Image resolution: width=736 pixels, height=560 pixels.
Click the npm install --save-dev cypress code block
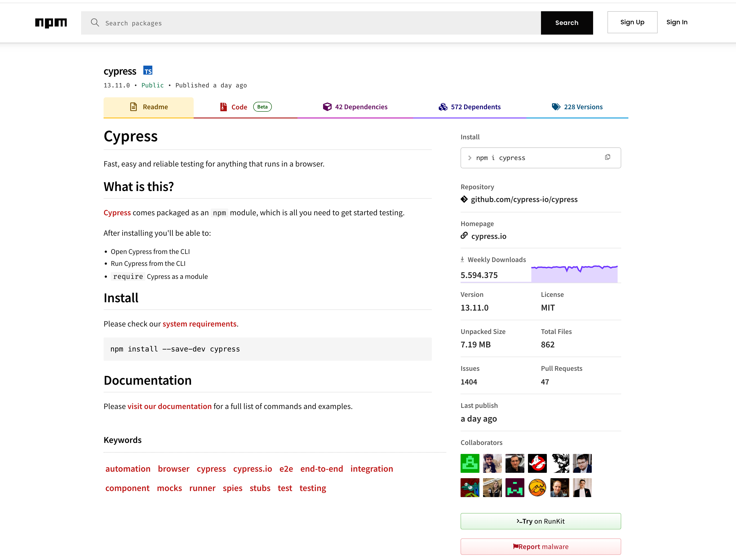pos(268,349)
